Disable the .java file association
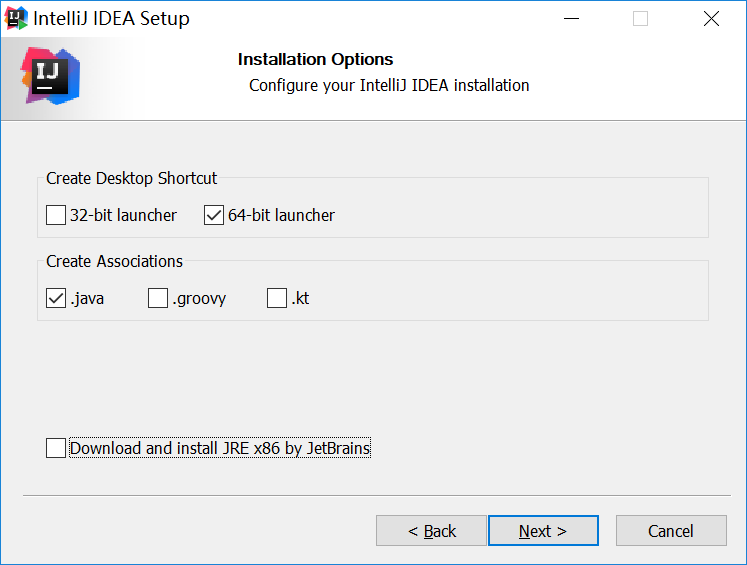This screenshot has width=747, height=565. coord(56,298)
